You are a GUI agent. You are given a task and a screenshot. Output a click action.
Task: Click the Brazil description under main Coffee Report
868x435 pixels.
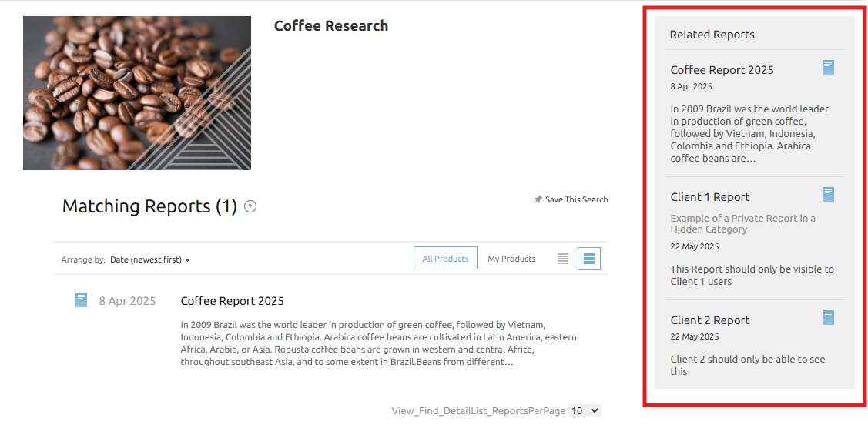coord(377,343)
